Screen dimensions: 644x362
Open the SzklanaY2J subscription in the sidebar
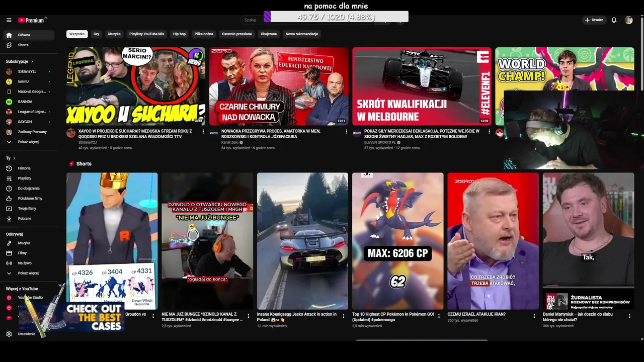29,71
